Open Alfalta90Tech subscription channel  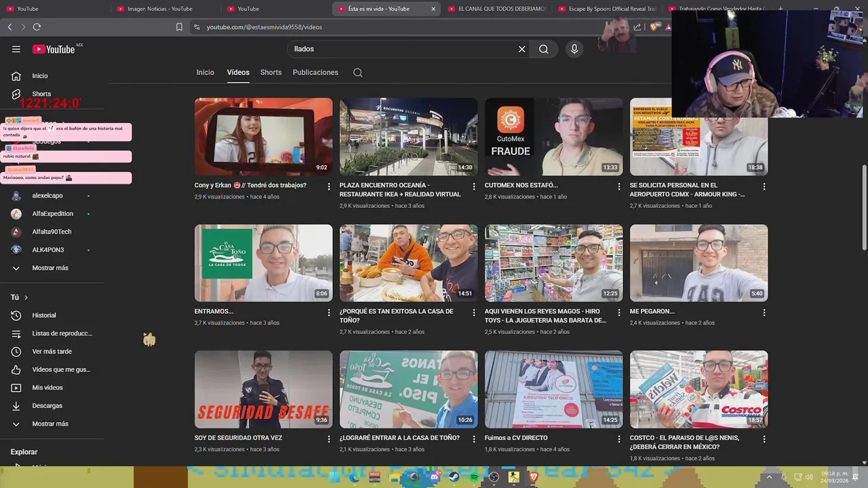(x=50, y=232)
